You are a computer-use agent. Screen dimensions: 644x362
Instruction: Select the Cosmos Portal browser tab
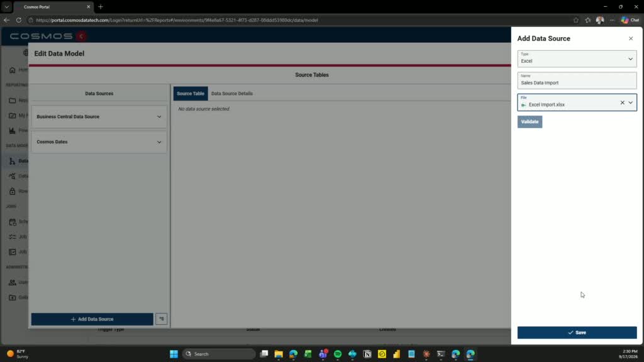(x=53, y=7)
